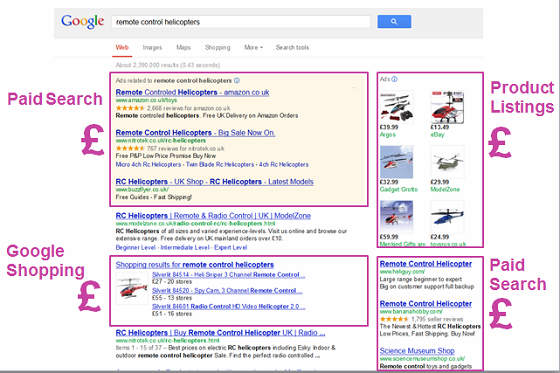Click the Google logo
Screen dimensions: 560x373
pos(82,21)
